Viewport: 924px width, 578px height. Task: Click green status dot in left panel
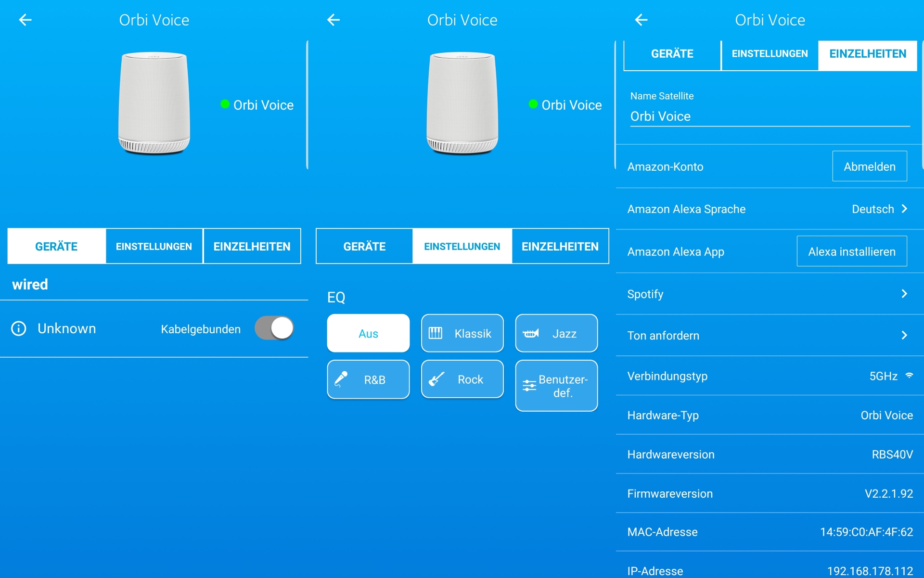click(225, 104)
